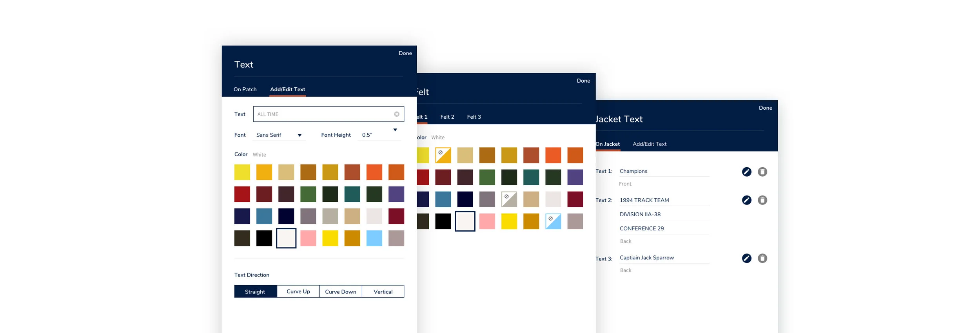
Task: Select the unavailable light blue felt swatch
Action: (x=553, y=221)
